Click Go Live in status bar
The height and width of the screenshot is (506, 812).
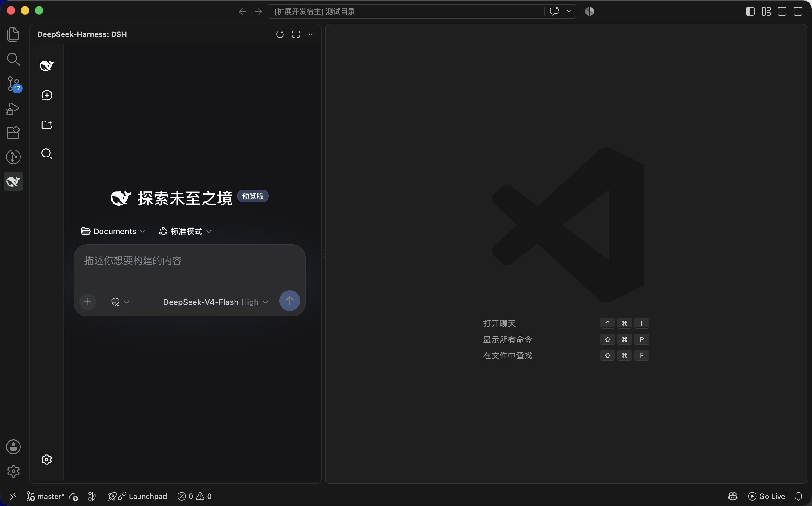click(766, 496)
